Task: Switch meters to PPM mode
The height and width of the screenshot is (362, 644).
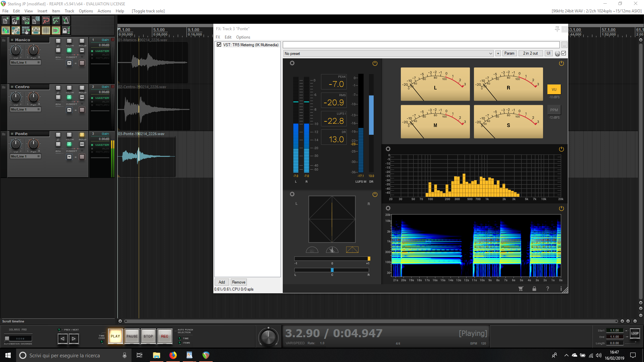Action: [554, 110]
